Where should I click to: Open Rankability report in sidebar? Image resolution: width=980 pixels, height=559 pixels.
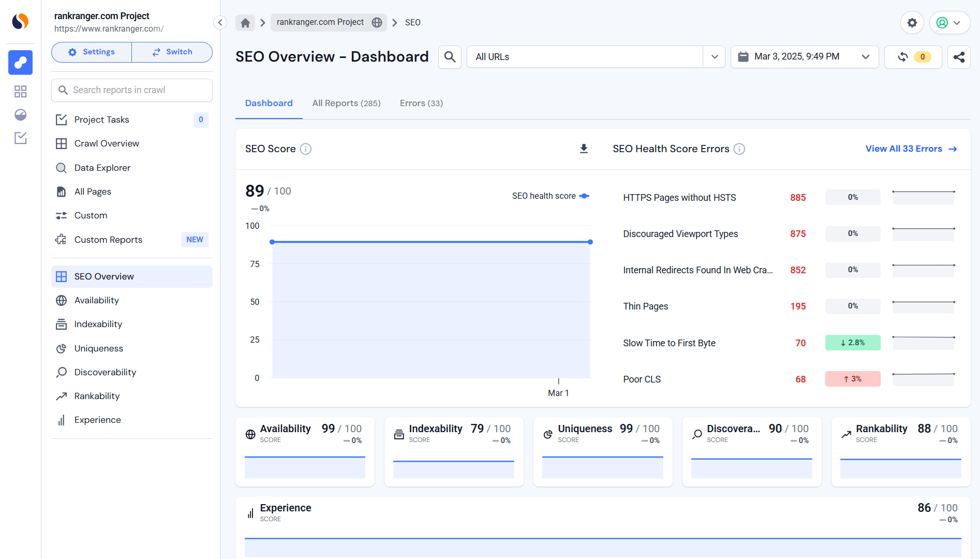click(132, 396)
